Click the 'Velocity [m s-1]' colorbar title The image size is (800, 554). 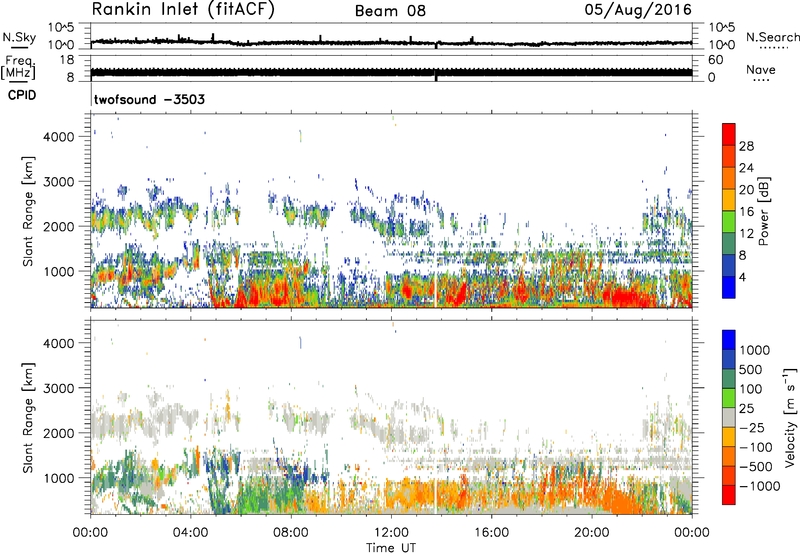[x=790, y=416]
